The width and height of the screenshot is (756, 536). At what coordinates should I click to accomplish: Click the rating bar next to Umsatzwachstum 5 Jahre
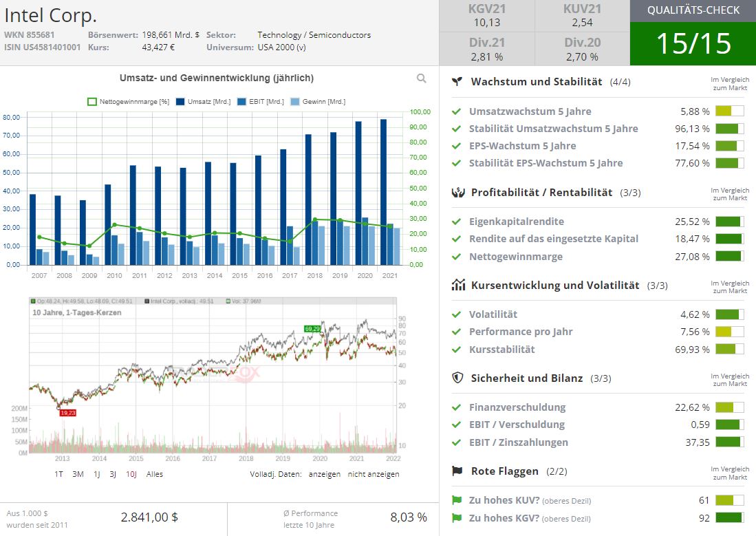click(x=729, y=111)
